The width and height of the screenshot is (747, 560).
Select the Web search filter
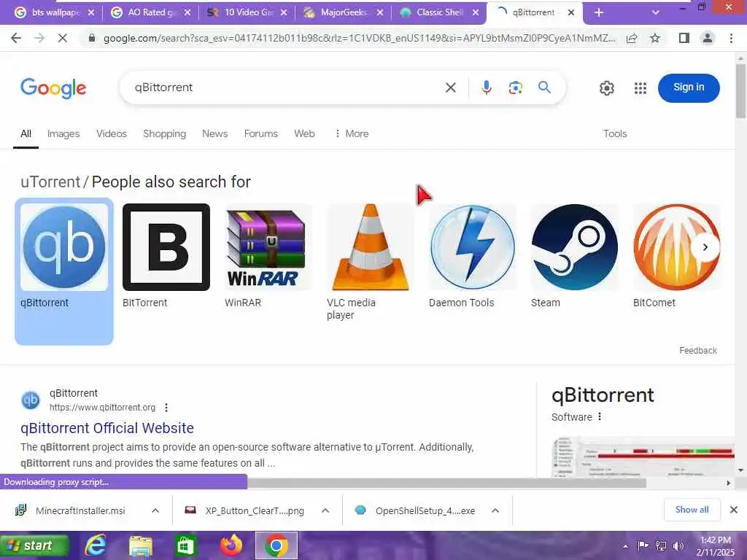pyautogui.click(x=304, y=134)
